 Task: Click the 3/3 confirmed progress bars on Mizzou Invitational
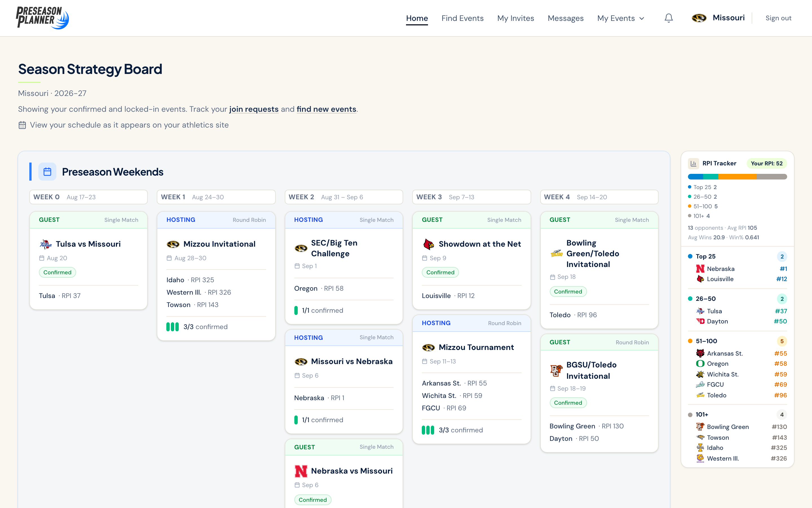coord(173,327)
